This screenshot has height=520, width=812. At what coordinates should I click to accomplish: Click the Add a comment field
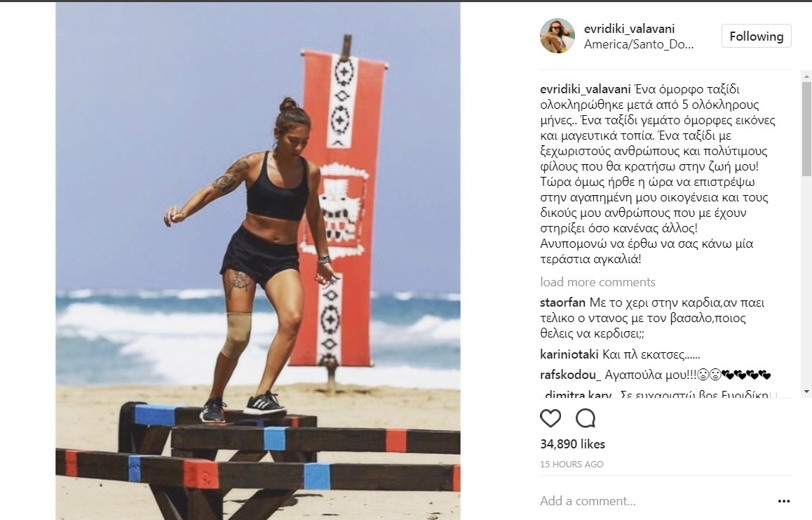pyautogui.click(x=655, y=501)
